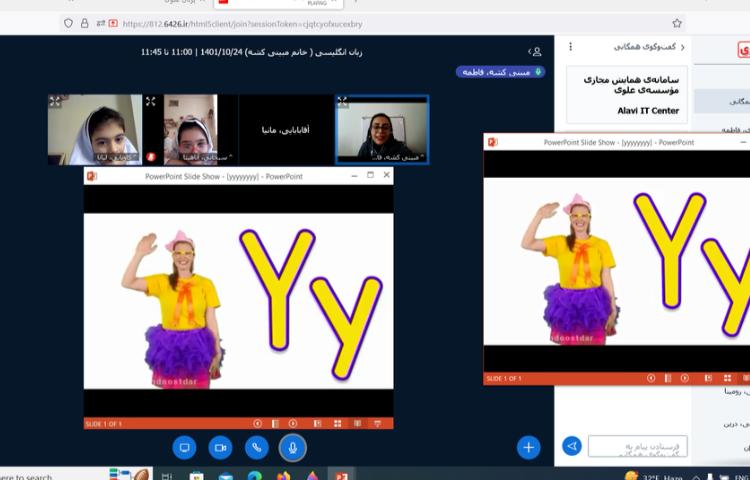
Task: Open slide menu in right PowerPoint window
Action: click(668, 378)
